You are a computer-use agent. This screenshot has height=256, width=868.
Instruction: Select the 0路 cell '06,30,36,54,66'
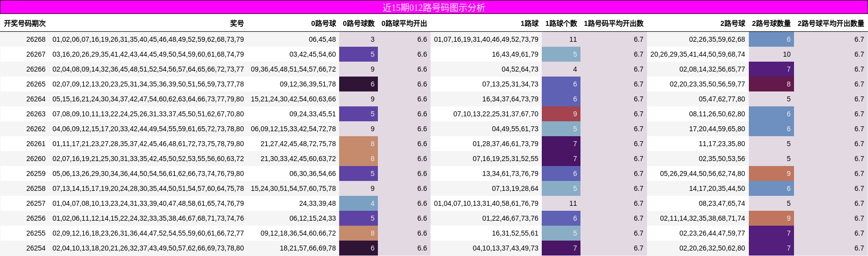tap(313, 173)
